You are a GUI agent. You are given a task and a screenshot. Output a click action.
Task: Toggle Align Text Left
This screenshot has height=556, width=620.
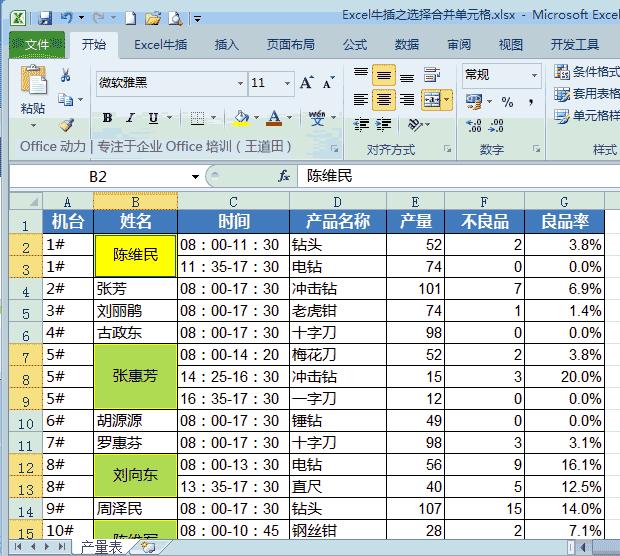coord(361,99)
